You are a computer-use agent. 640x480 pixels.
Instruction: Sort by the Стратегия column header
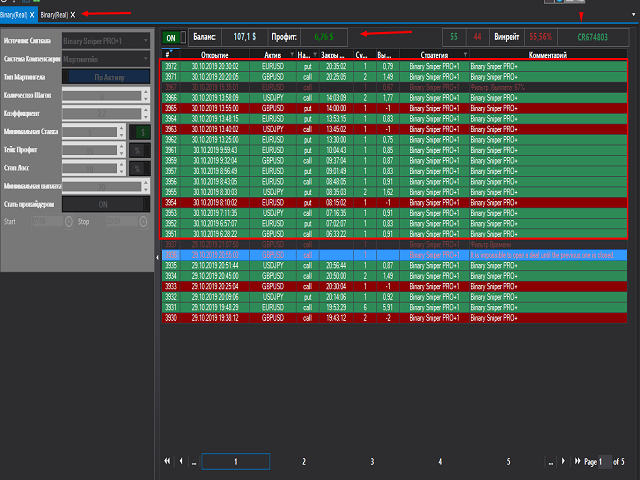[x=432, y=54]
